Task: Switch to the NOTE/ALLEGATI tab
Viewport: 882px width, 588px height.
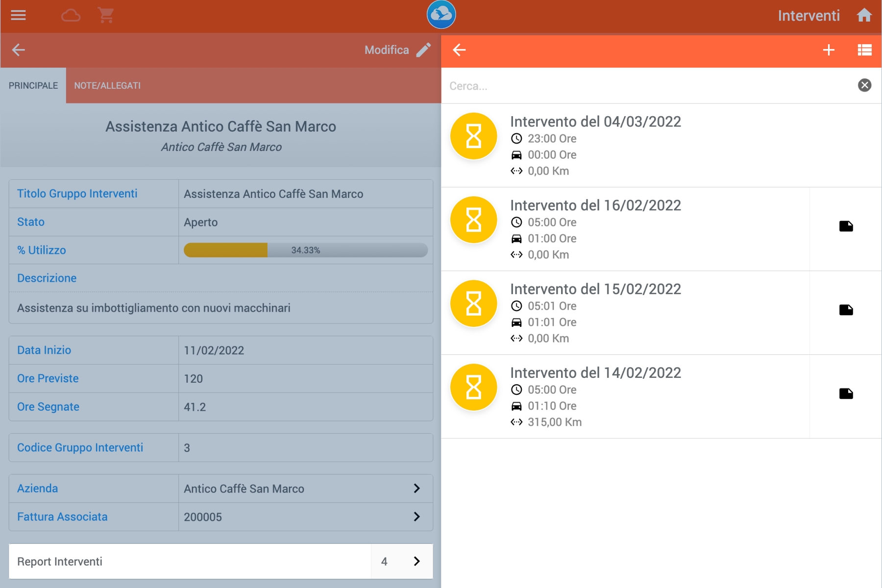Action: [x=107, y=86]
